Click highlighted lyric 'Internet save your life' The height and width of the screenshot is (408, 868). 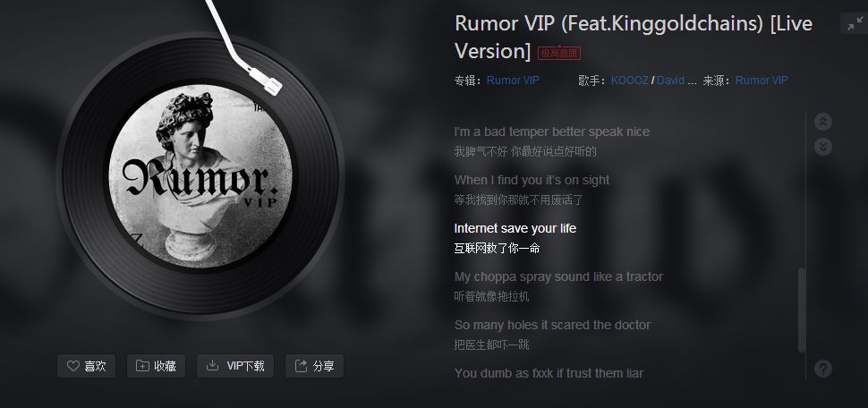point(515,228)
